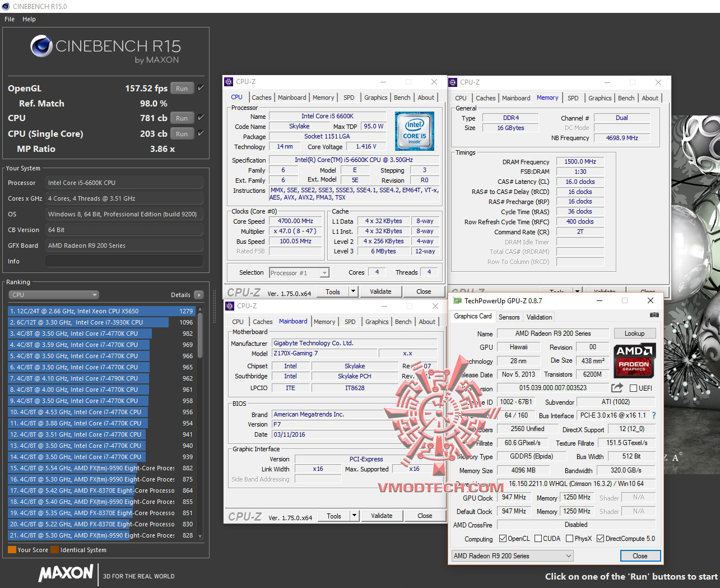Click the MAXON logo at the bottom
The height and width of the screenshot is (588, 720).
66,573
